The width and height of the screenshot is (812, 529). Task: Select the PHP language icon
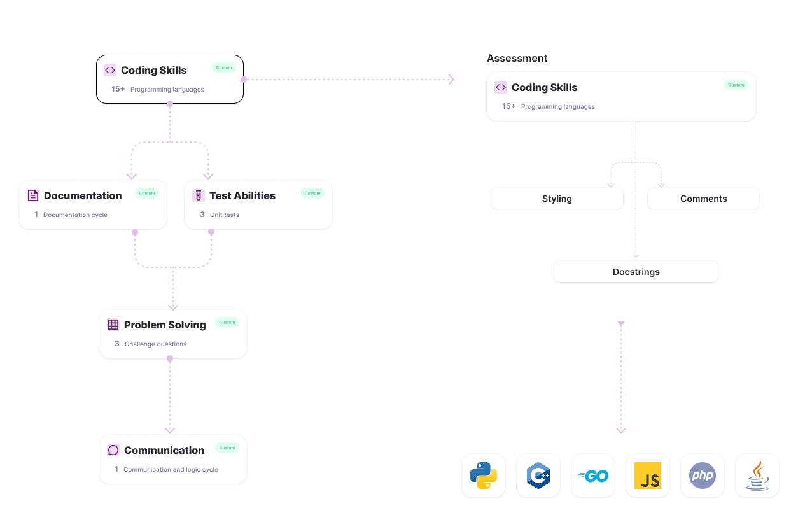[703, 476]
